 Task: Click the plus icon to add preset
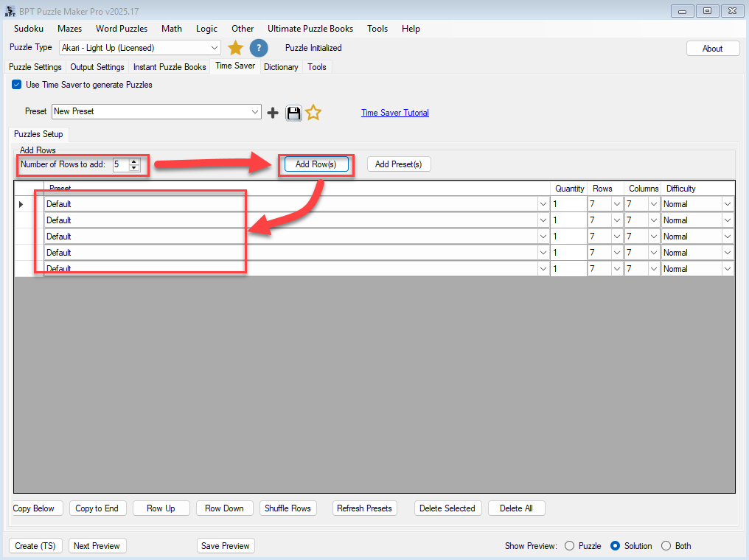pos(273,113)
